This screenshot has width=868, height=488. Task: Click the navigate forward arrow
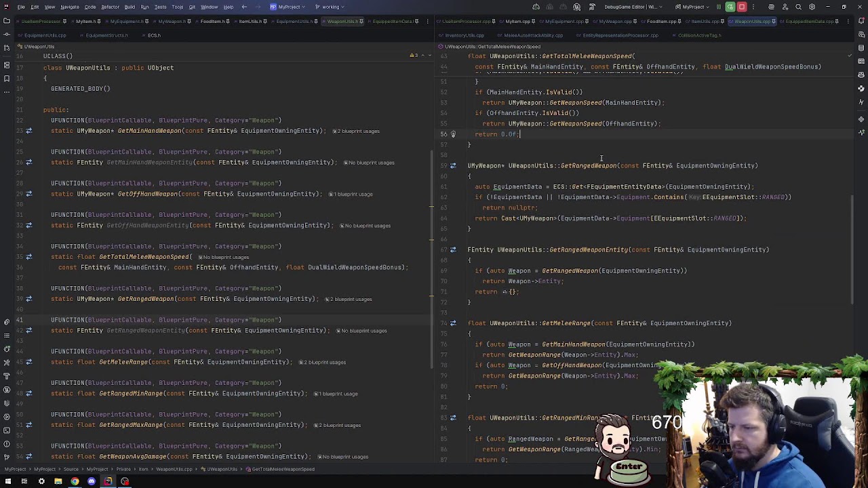(x=258, y=7)
